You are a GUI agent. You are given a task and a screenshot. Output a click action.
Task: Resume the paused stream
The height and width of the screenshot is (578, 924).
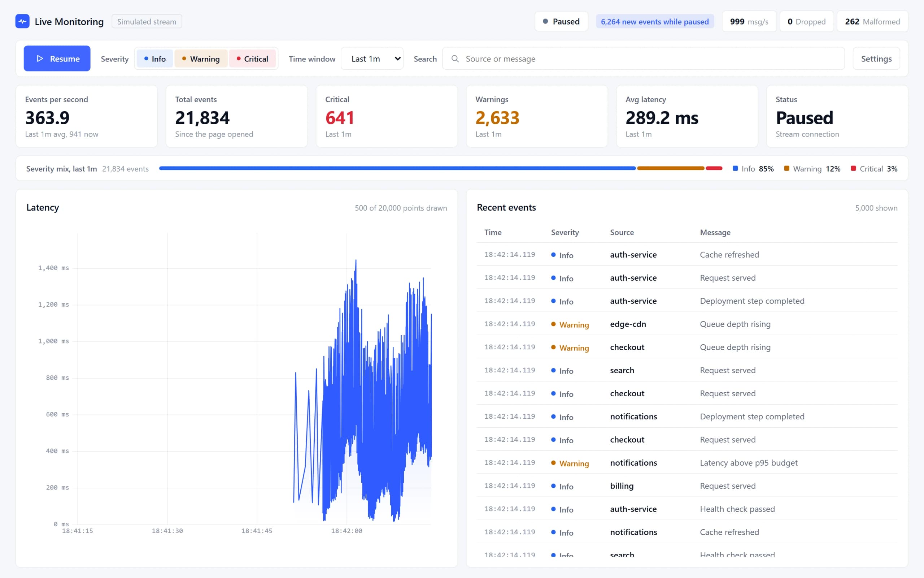coord(57,59)
